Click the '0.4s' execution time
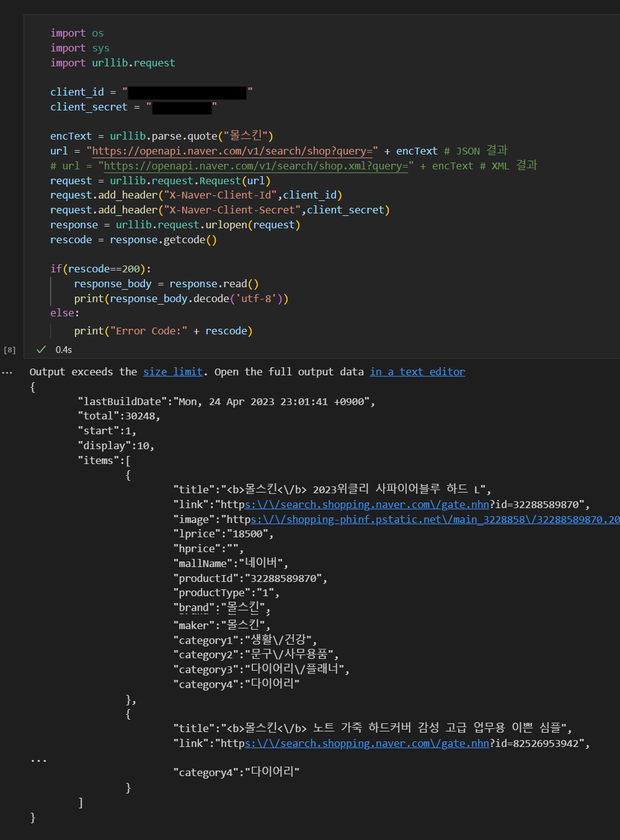Viewport: 620px width, 840px height. tap(64, 349)
